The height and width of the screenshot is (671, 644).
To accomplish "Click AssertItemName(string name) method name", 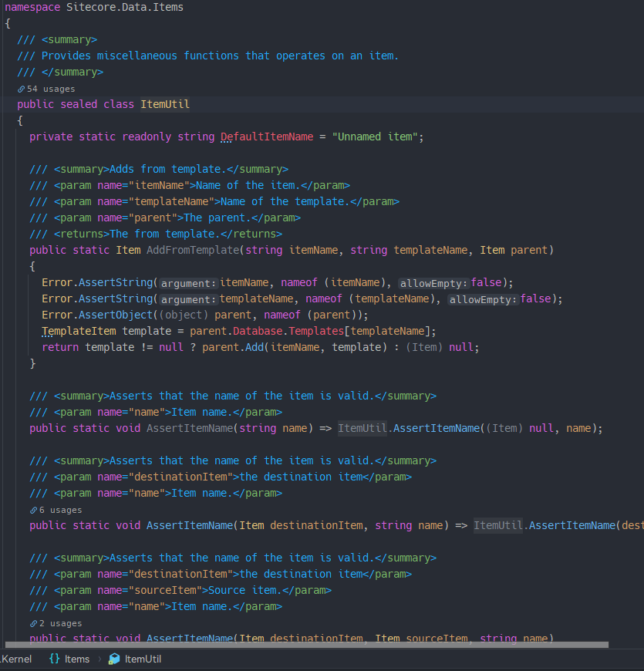I will coord(190,428).
